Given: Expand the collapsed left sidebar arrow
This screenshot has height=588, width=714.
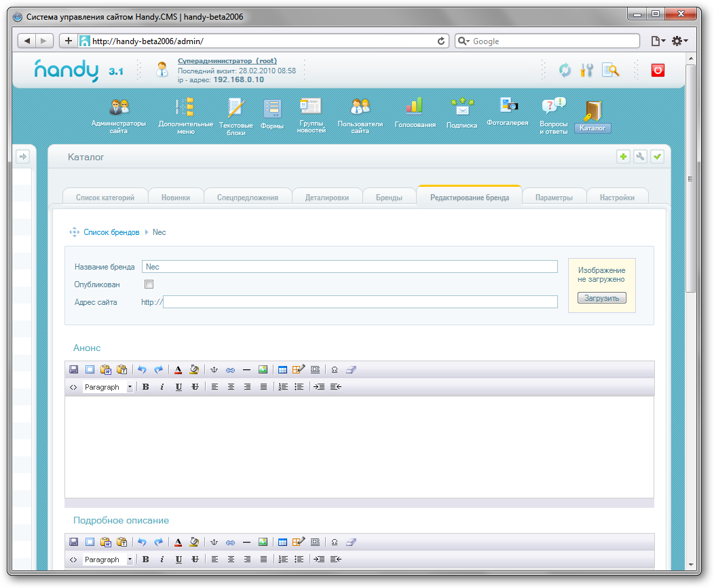Looking at the screenshot, I should pos(22,157).
